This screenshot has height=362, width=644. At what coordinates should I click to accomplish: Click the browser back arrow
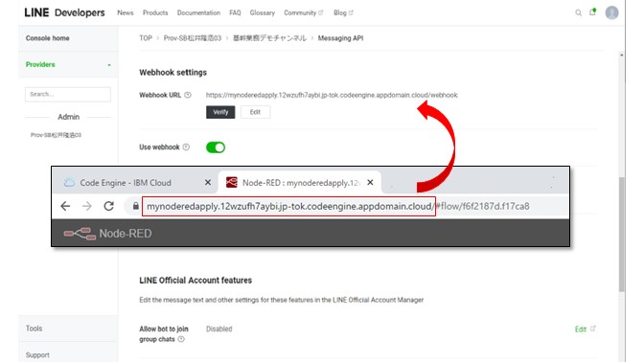coord(65,206)
